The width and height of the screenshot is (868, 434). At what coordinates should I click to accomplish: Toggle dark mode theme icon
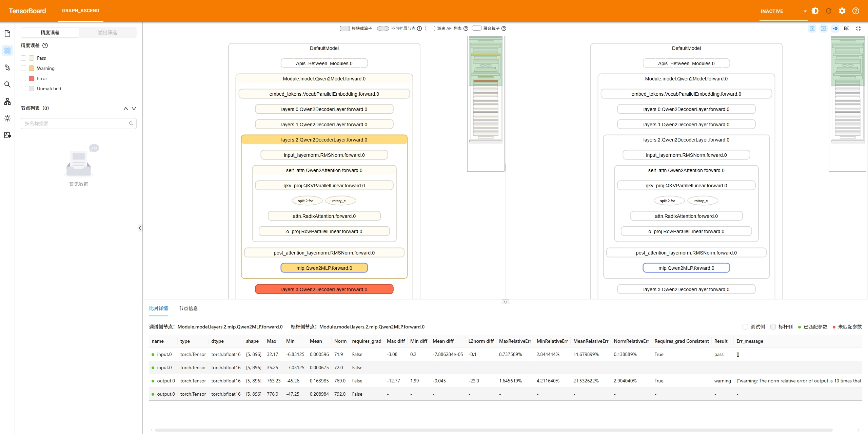point(815,11)
